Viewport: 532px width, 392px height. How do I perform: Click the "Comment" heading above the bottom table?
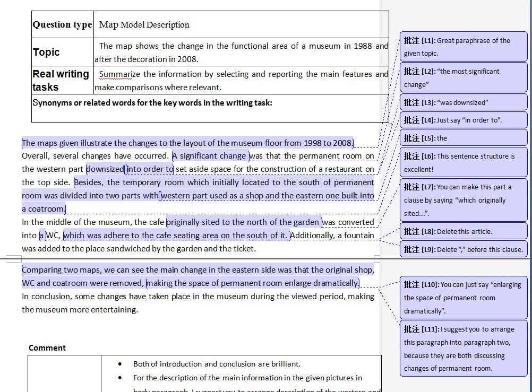47,348
